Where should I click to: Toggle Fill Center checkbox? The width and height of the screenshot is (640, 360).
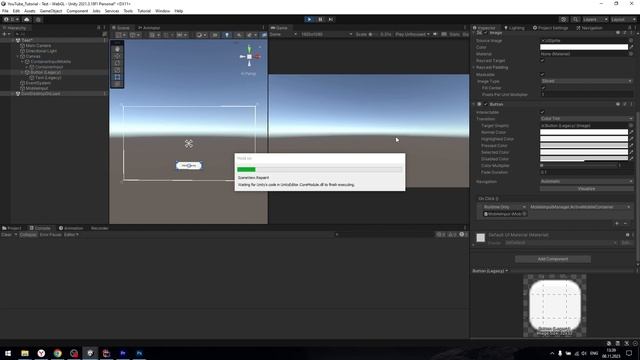coord(542,88)
